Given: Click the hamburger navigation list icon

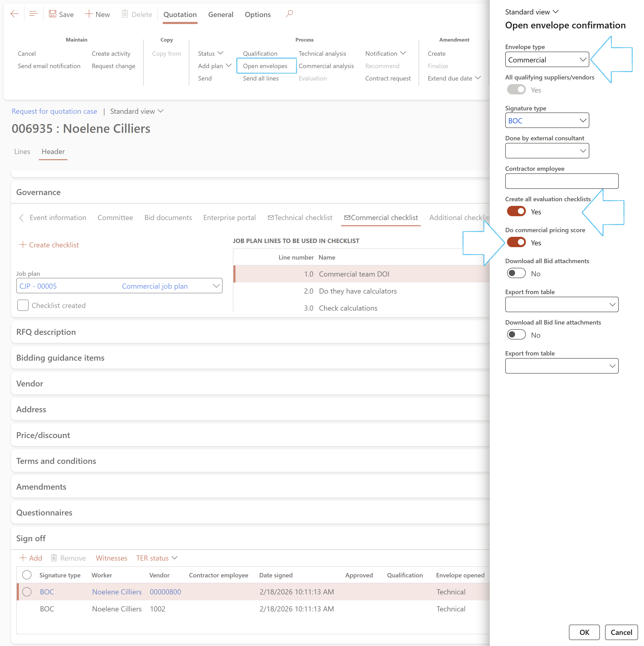Looking at the screenshot, I should click(33, 14).
